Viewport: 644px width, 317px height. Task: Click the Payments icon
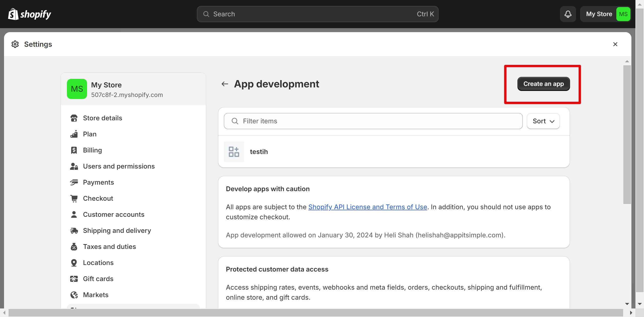coord(74,182)
